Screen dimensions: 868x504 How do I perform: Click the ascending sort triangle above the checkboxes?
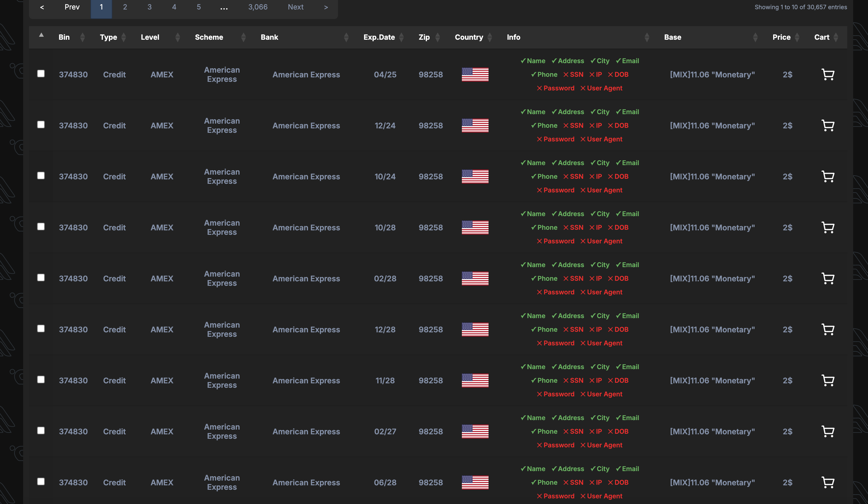(41, 35)
